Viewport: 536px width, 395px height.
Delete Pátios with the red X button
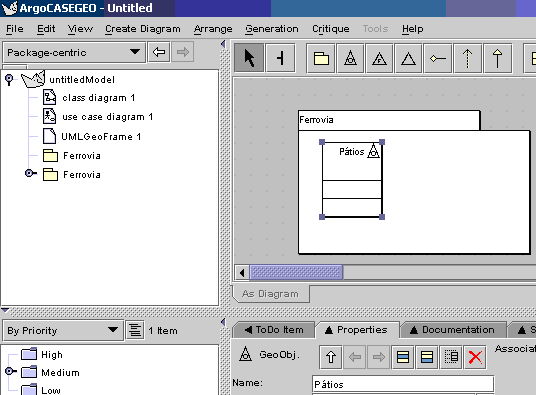(x=475, y=357)
